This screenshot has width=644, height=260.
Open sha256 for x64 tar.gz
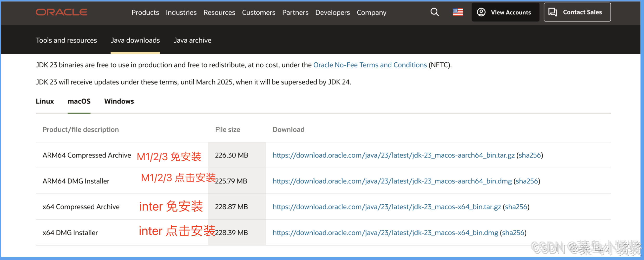click(516, 207)
